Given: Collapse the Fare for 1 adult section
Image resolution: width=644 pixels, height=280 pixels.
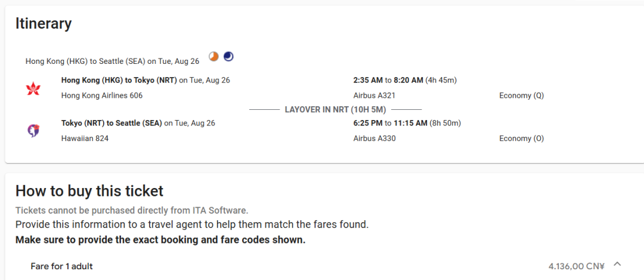Looking at the screenshot, I should [617, 264].
